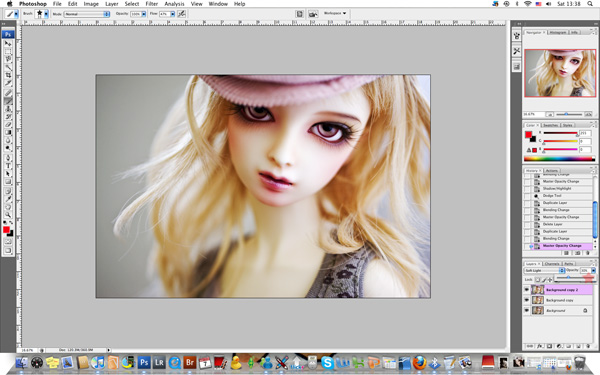Image resolution: width=600 pixels, height=375 pixels.
Task: Toggle lock position in Layers panel
Action: 550,280
